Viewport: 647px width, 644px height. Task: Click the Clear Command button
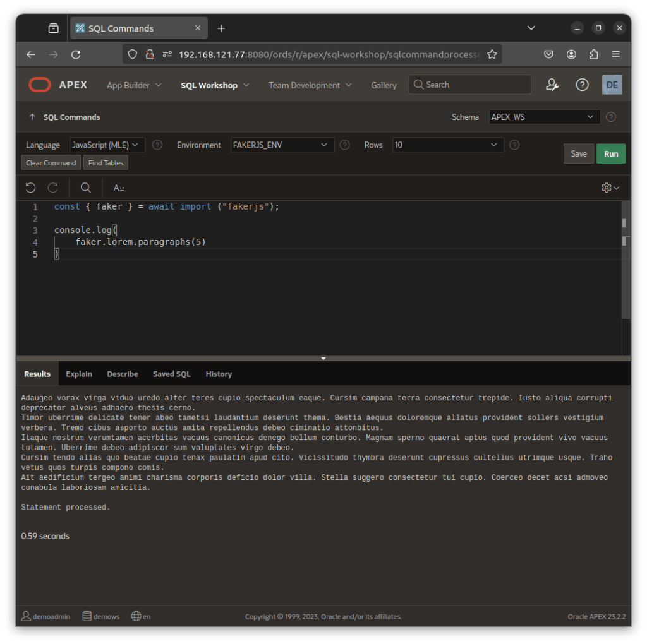tap(51, 163)
